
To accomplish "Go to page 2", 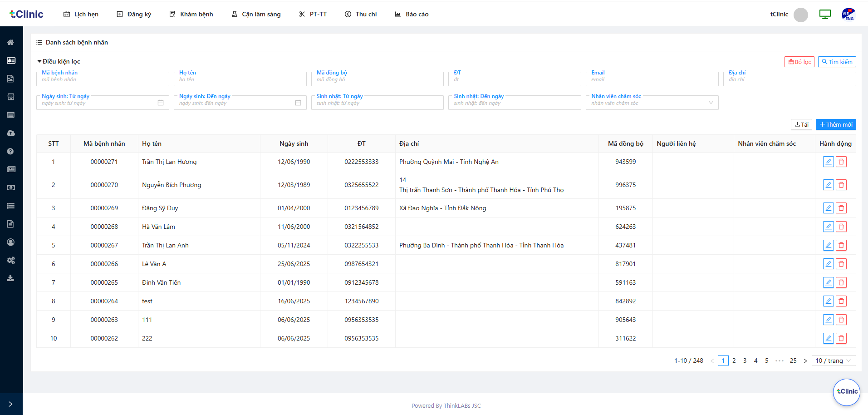I will pyautogui.click(x=734, y=361).
